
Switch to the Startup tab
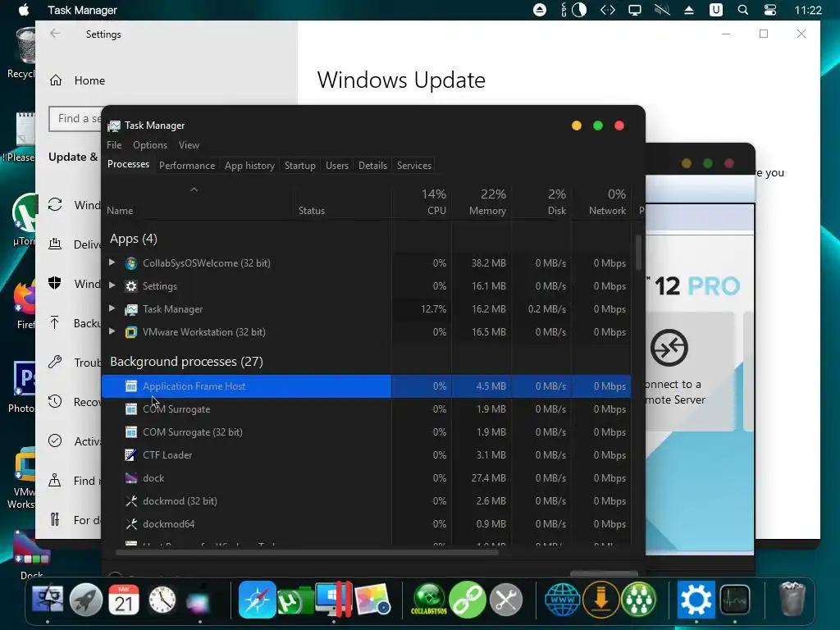300,166
